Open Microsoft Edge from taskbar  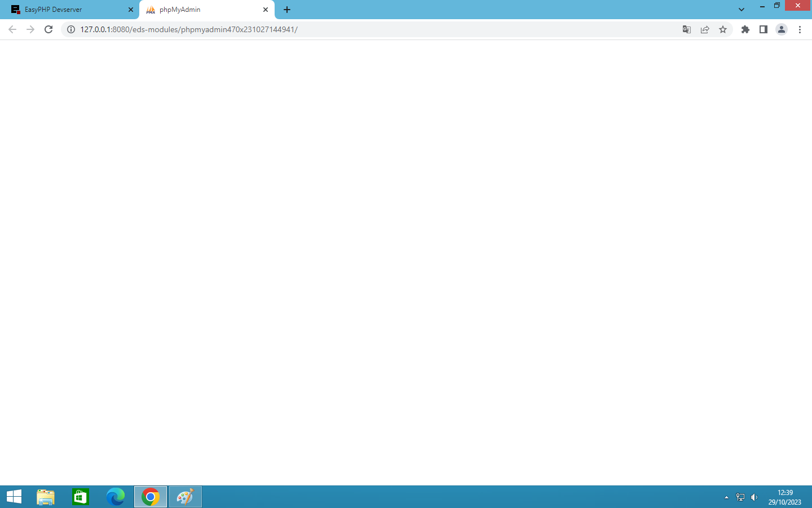[x=116, y=497]
